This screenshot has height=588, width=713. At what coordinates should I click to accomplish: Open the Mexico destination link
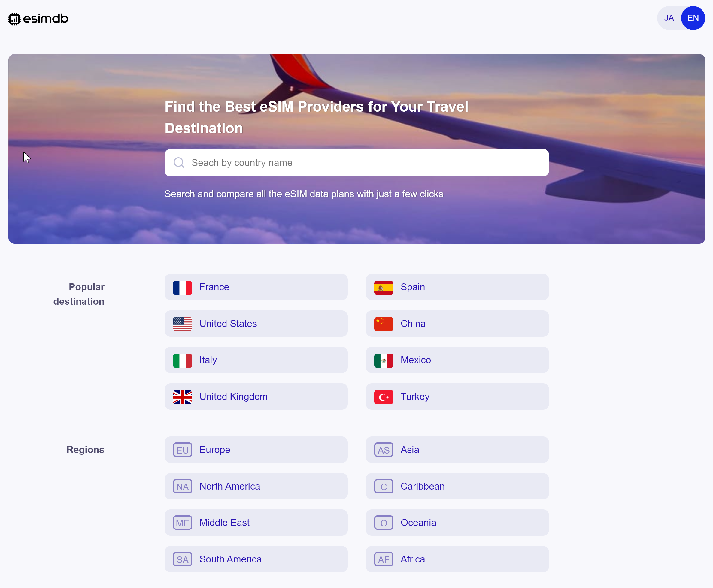pyautogui.click(x=457, y=360)
